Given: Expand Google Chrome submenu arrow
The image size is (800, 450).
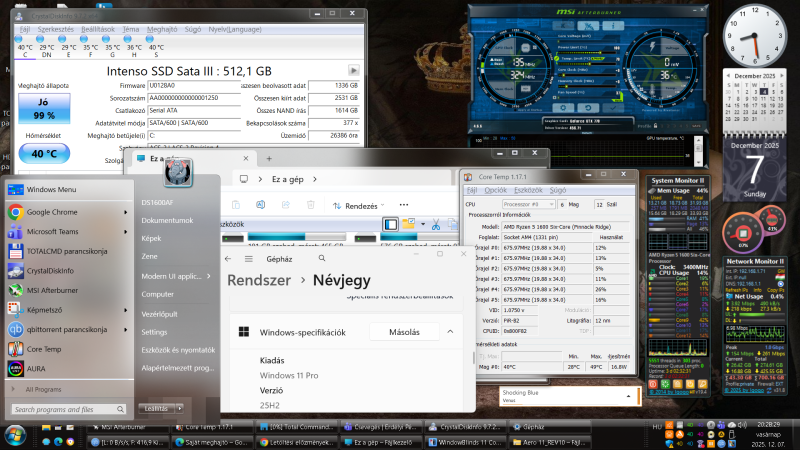Looking at the screenshot, I should (x=126, y=212).
